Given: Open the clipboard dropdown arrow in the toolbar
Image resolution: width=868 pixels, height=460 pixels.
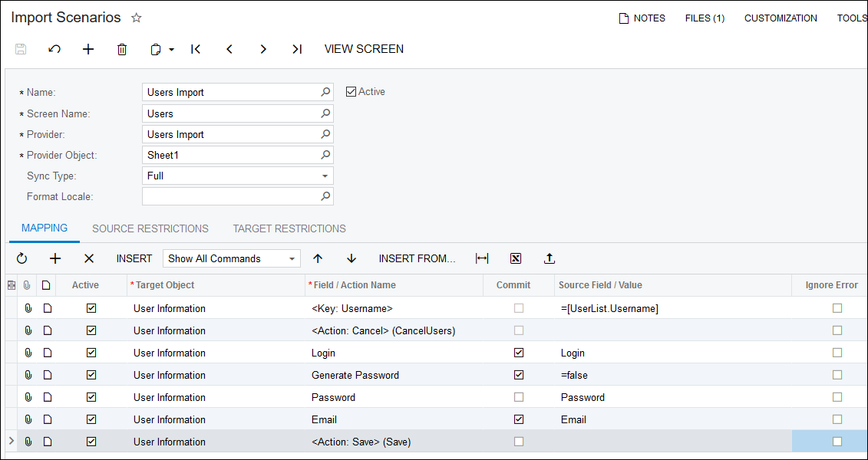Looking at the screenshot, I should click(x=171, y=49).
